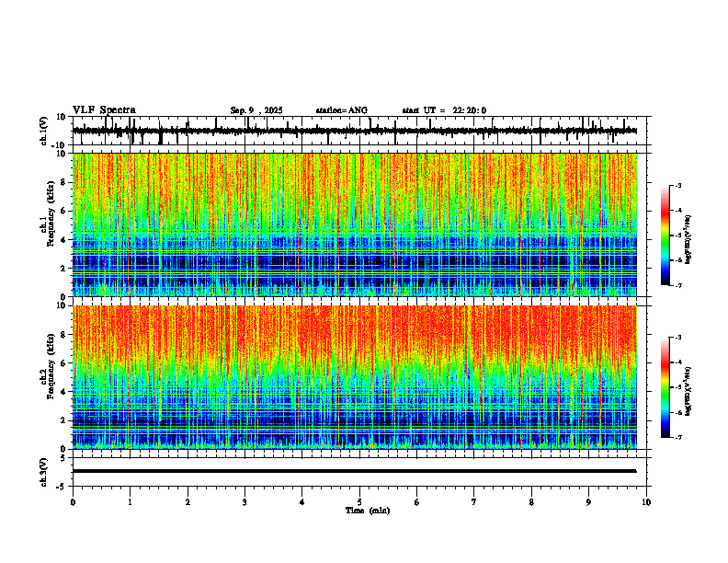Screen dimensions: 728x563
Task: Click the '2' kHz tick of ch.2 spectrogram
Action: click(x=64, y=420)
